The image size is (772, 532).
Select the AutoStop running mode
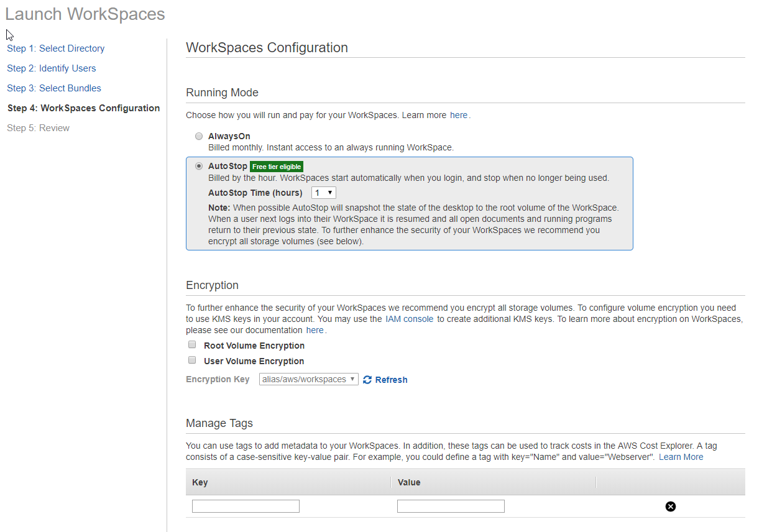coord(199,166)
